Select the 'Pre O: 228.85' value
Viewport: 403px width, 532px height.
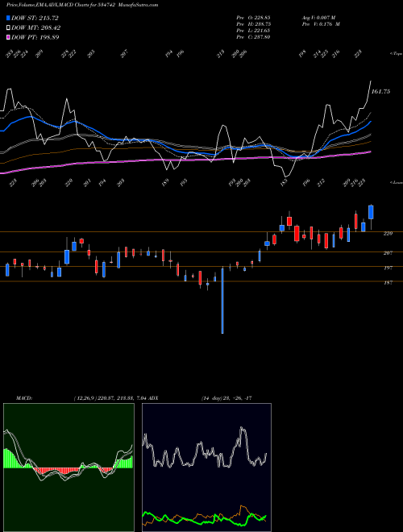point(253,17)
